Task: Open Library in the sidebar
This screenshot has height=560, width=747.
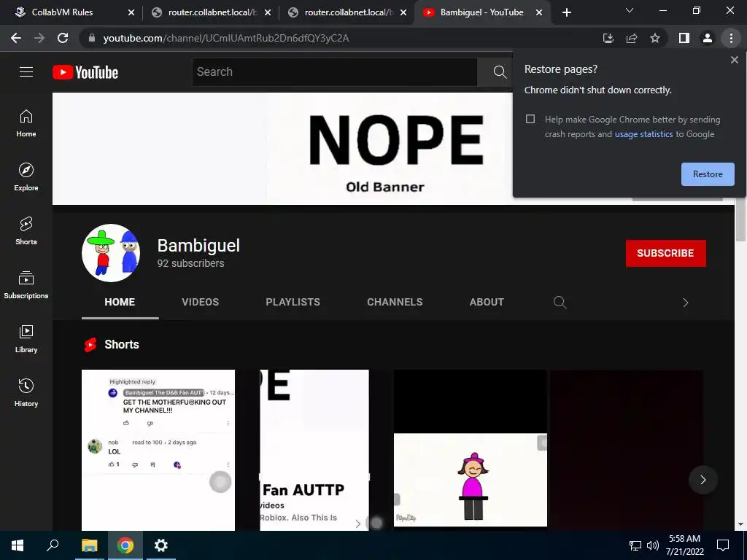Action: pos(26,339)
